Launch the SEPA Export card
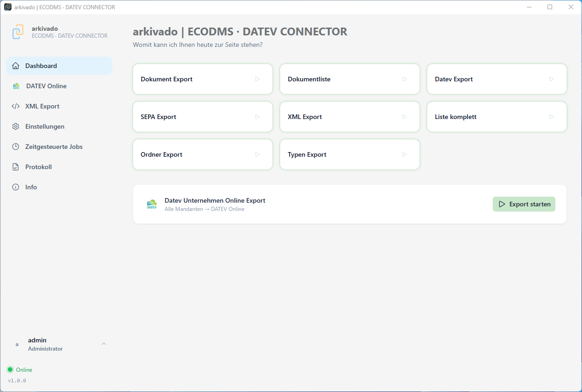The height and width of the screenshot is (392, 582). pos(203,117)
